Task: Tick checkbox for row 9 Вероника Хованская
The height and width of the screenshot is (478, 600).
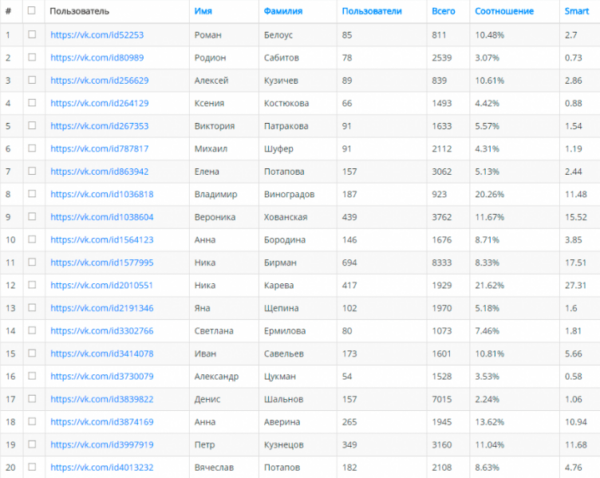Action: (x=32, y=217)
